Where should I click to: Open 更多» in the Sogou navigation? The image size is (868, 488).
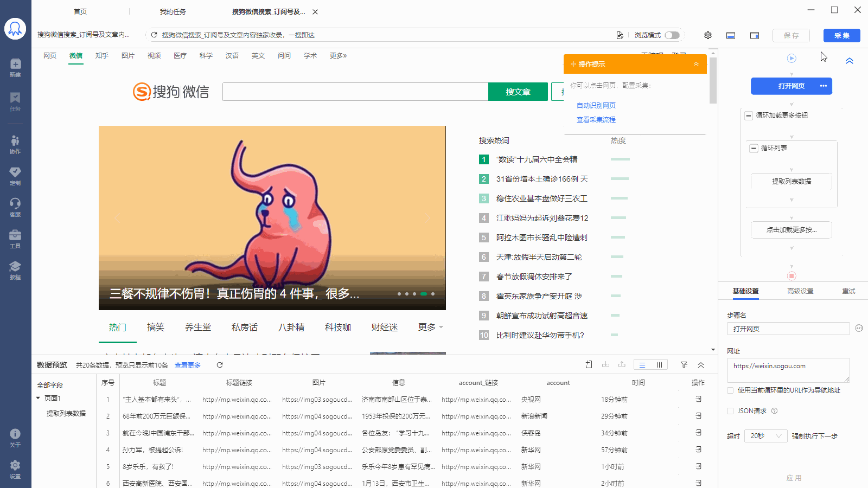point(338,55)
